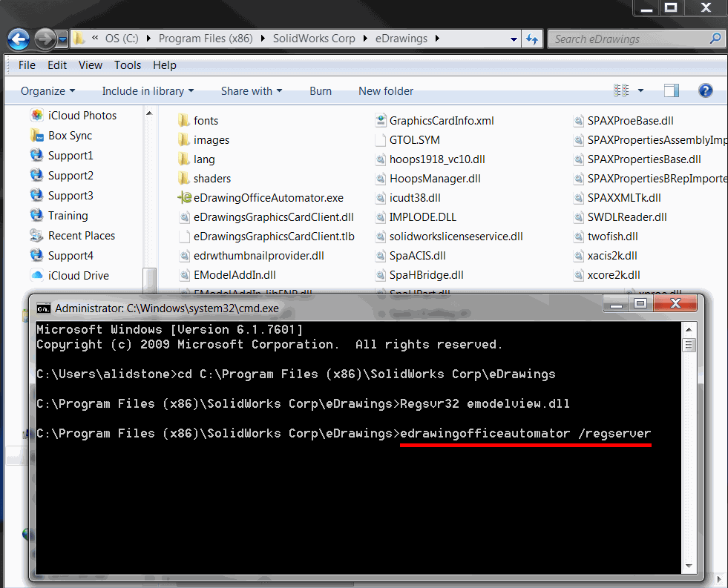
Task: Click the Search eDrawings input field
Action: (629, 39)
